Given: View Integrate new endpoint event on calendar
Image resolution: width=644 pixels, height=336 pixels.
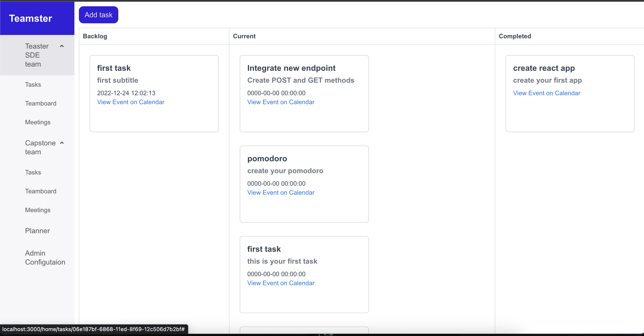Looking at the screenshot, I should (281, 102).
